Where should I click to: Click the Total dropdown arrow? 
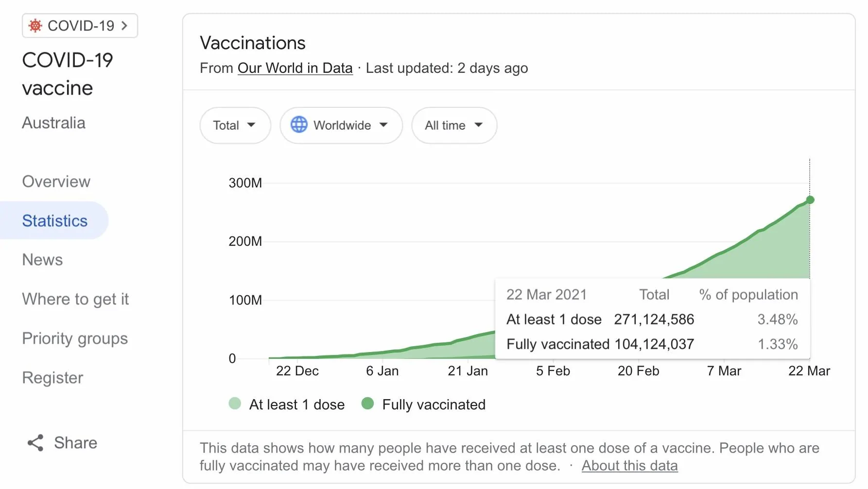251,125
